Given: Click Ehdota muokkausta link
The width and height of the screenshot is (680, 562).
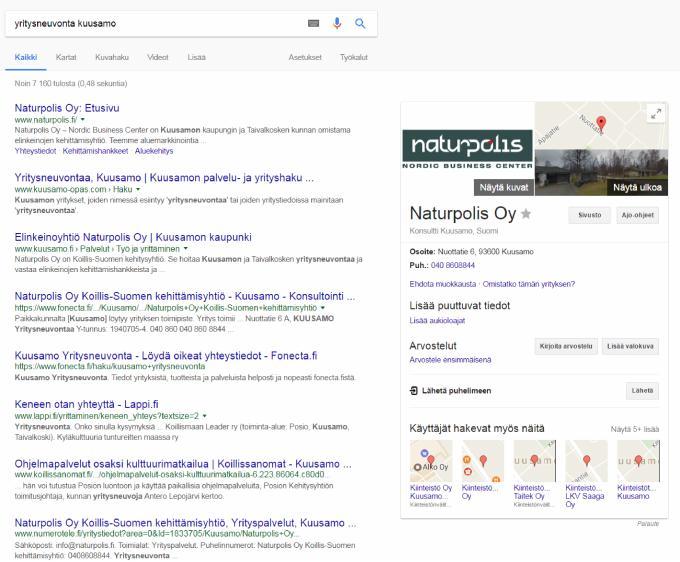Looking at the screenshot, I should click(442, 284).
